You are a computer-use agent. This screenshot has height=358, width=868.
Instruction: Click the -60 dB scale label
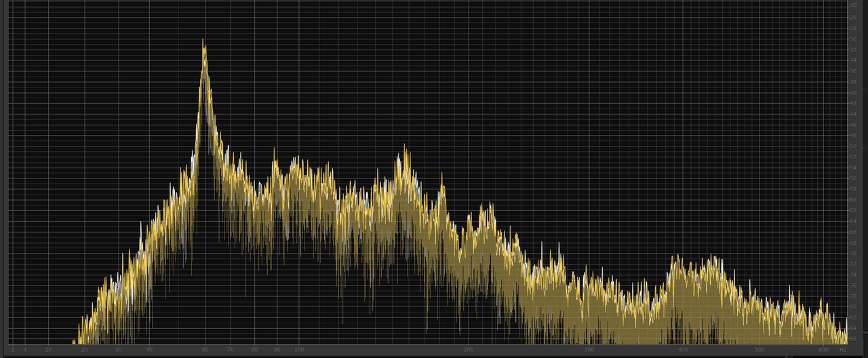[853, 200]
